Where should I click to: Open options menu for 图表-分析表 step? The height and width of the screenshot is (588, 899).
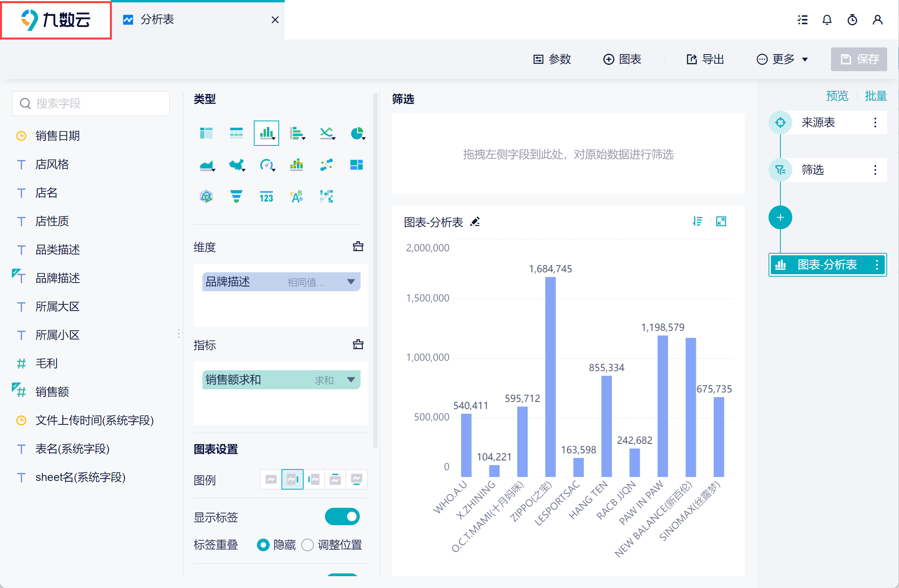[877, 265]
